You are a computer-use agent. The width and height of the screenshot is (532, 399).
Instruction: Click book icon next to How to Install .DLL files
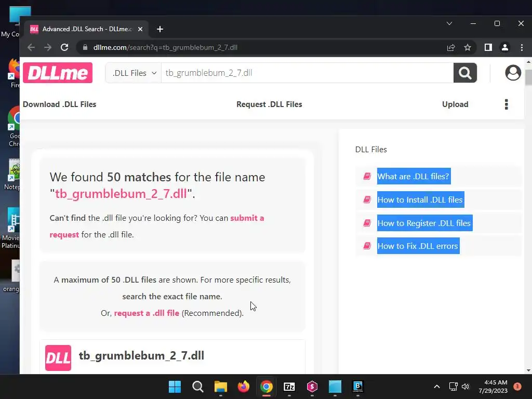click(367, 199)
